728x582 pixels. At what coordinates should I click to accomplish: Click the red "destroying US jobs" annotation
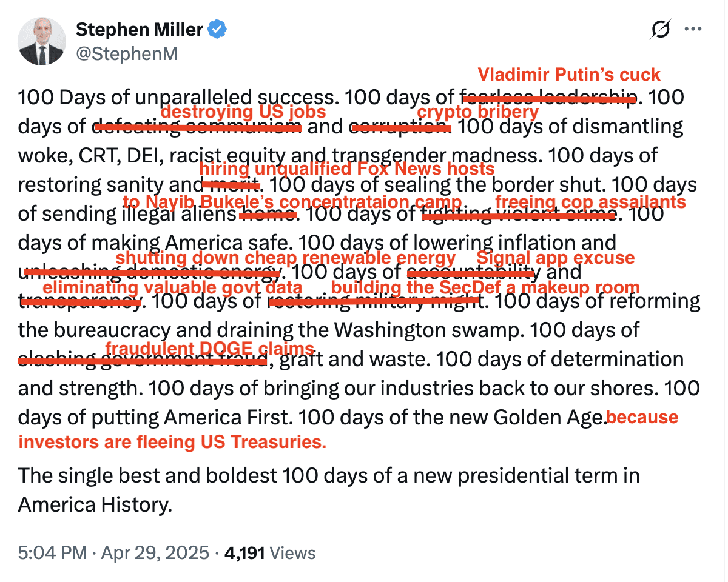(x=243, y=112)
